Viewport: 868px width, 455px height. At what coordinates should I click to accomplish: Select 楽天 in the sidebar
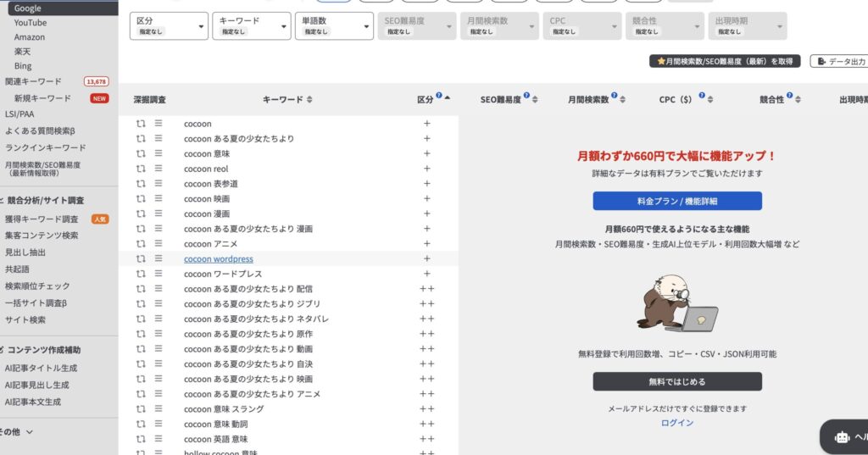[x=23, y=52]
